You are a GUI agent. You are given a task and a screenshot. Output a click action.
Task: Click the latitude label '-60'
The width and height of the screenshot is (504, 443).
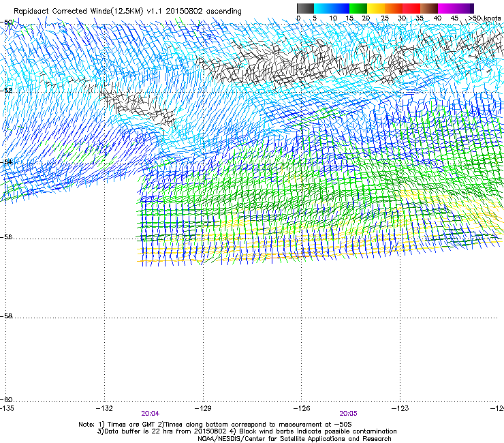(6, 399)
